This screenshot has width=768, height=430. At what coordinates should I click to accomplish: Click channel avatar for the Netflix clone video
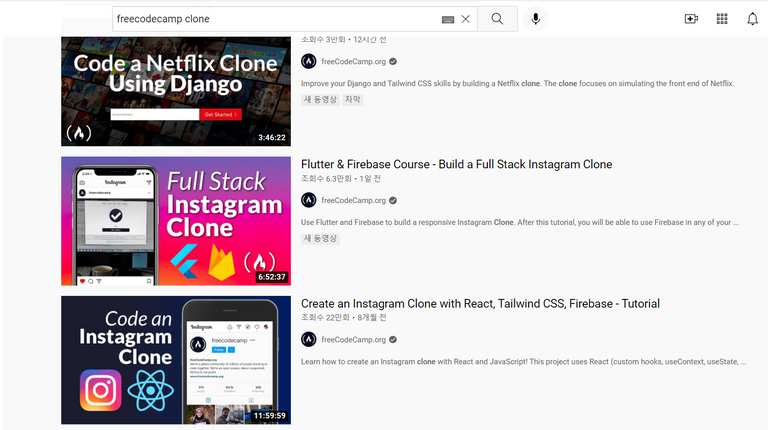(309, 61)
